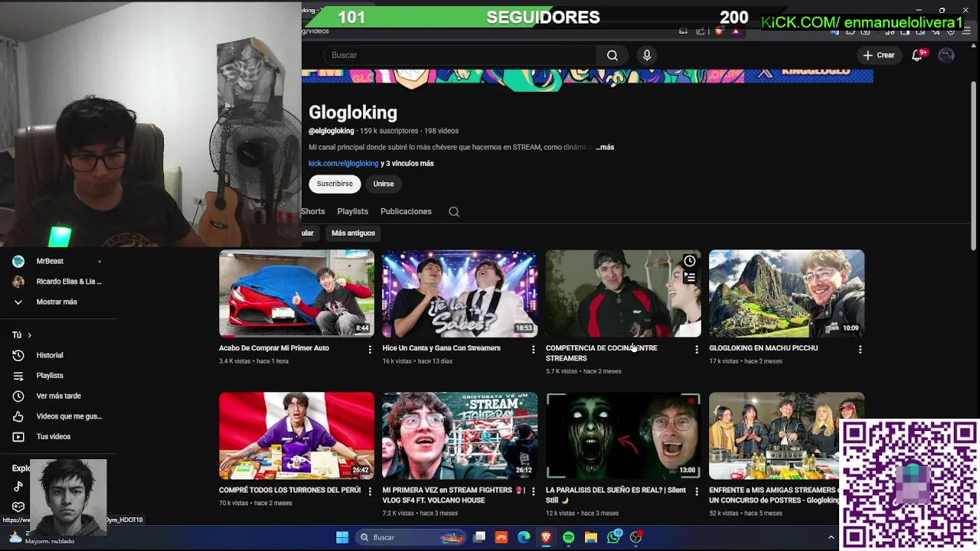
Task: Open the Windows Start menu
Action: 342,537
